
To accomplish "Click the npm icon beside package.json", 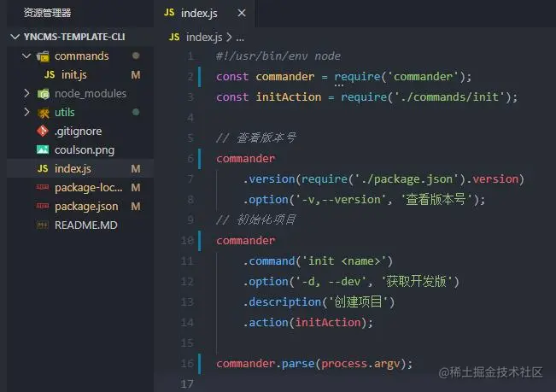I will click(43, 206).
